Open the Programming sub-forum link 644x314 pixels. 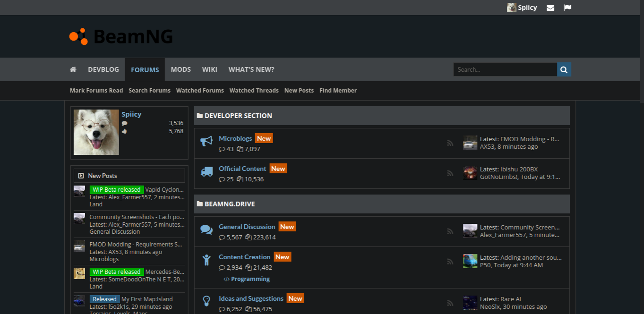250,279
